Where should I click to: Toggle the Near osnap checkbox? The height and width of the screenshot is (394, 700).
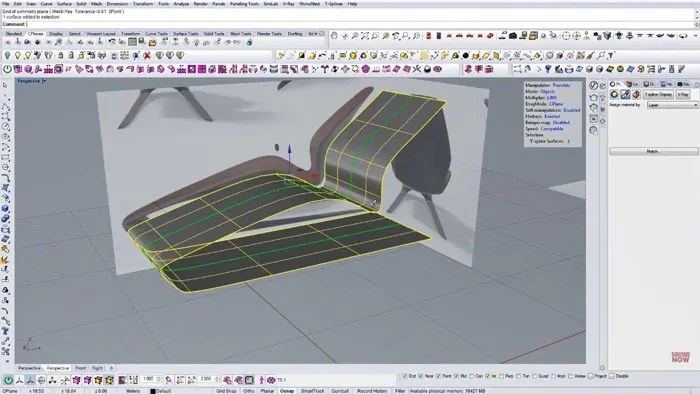(x=421, y=377)
